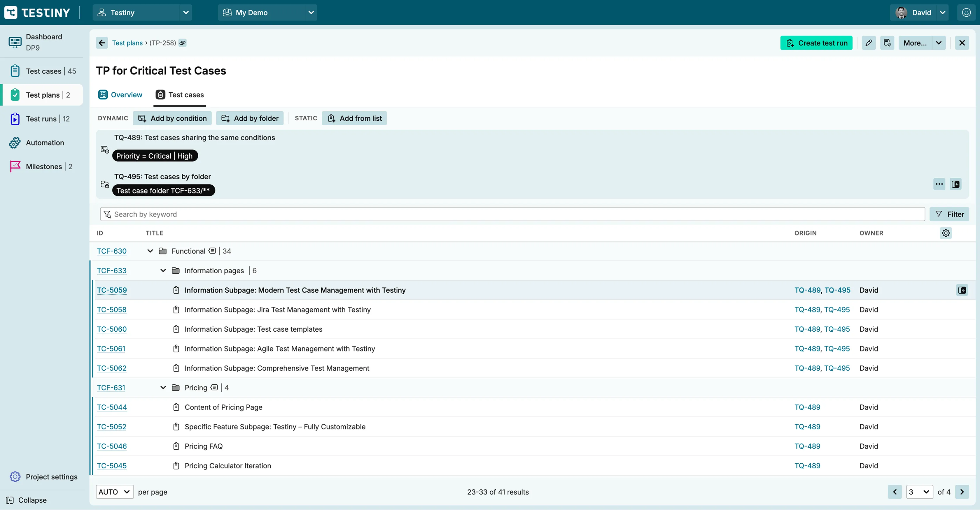The height and width of the screenshot is (510, 980).
Task: Click the Automation gear icon
Action: pos(15,143)
